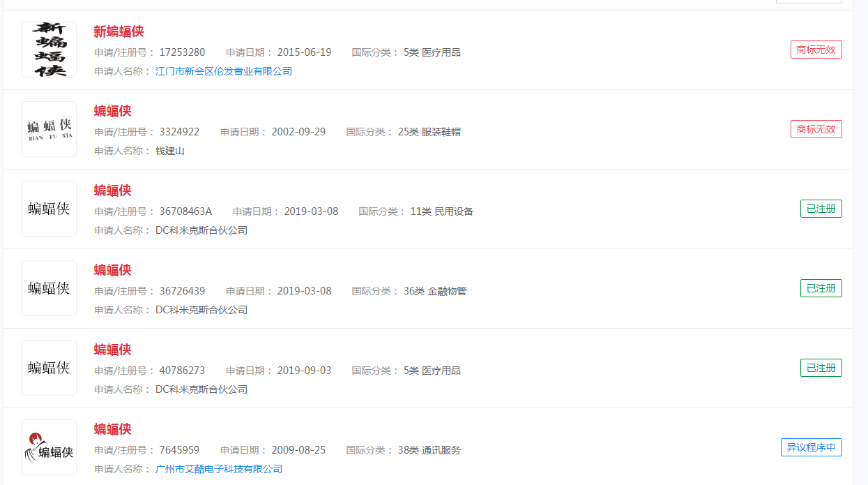Click red bat logo thumbnail of 7645959

click(x=49, y=447)
